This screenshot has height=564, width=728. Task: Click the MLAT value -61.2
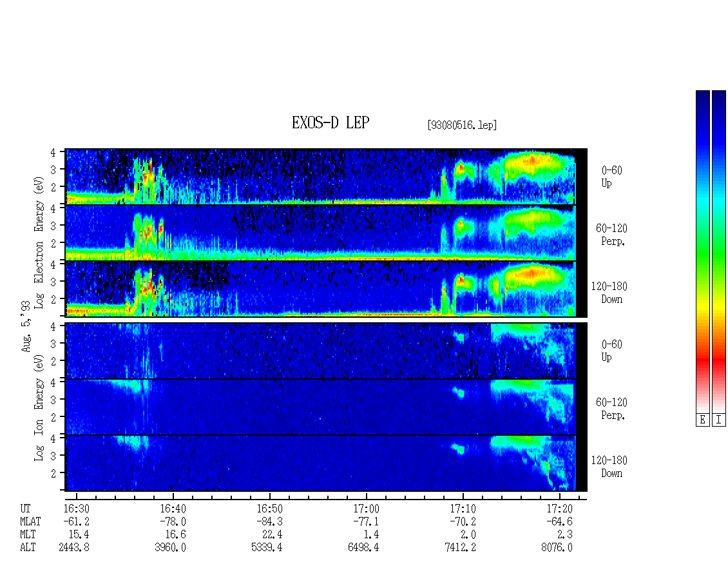(x=76, y=521)
